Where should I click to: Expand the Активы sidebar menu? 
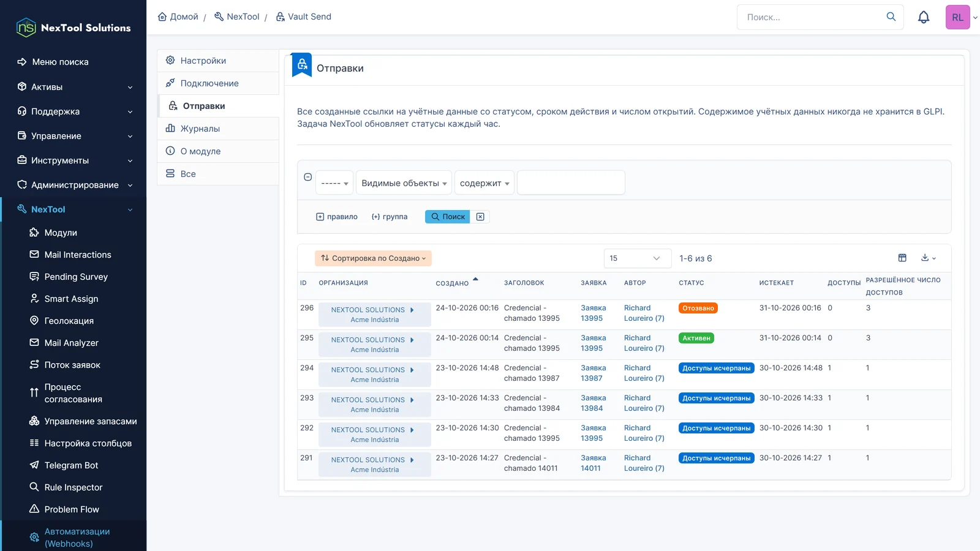coord(75,87)
